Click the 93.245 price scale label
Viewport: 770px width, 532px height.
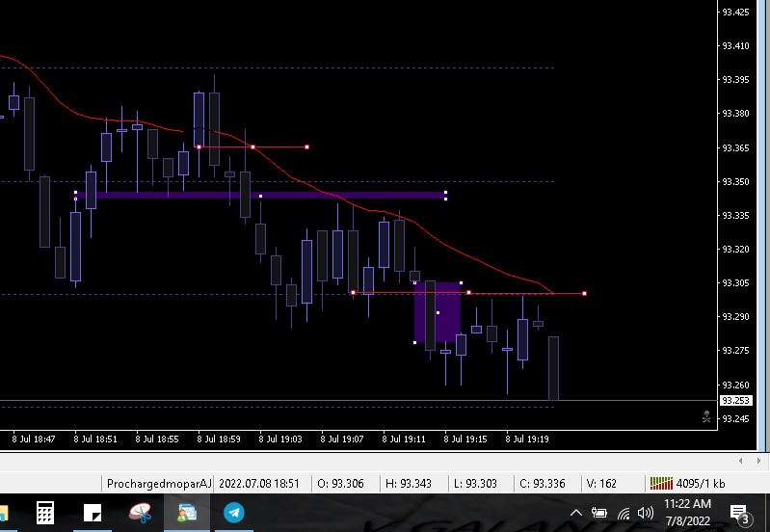pos(735,418)
